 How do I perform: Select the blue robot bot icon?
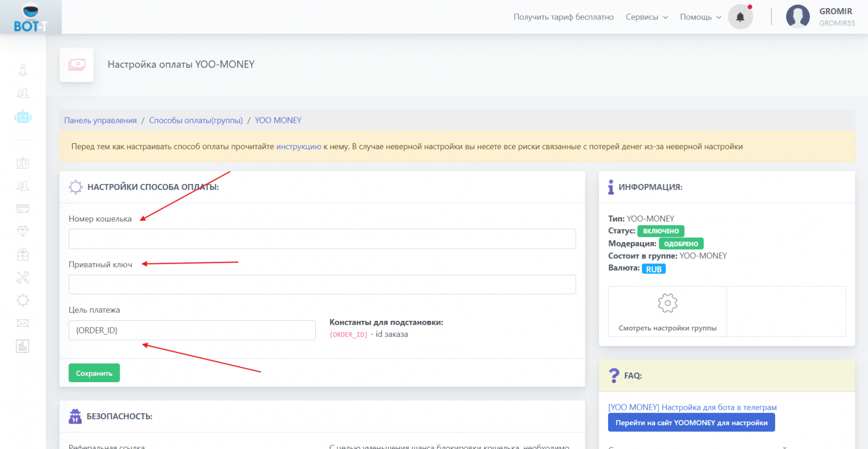(x=23, y=116)
